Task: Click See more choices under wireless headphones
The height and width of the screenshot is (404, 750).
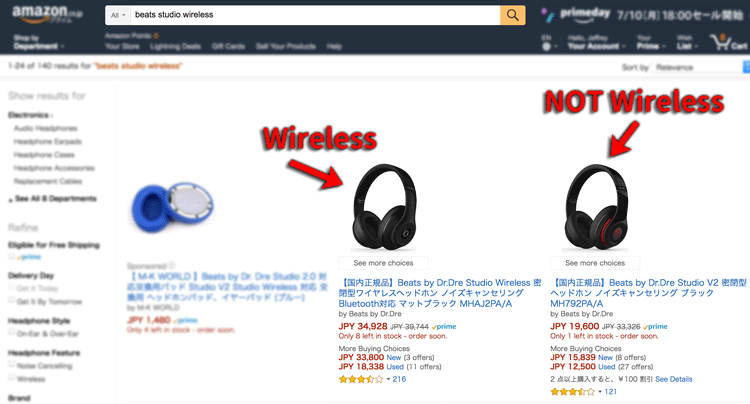Action: pyautogui.click(x=383, y=263)
